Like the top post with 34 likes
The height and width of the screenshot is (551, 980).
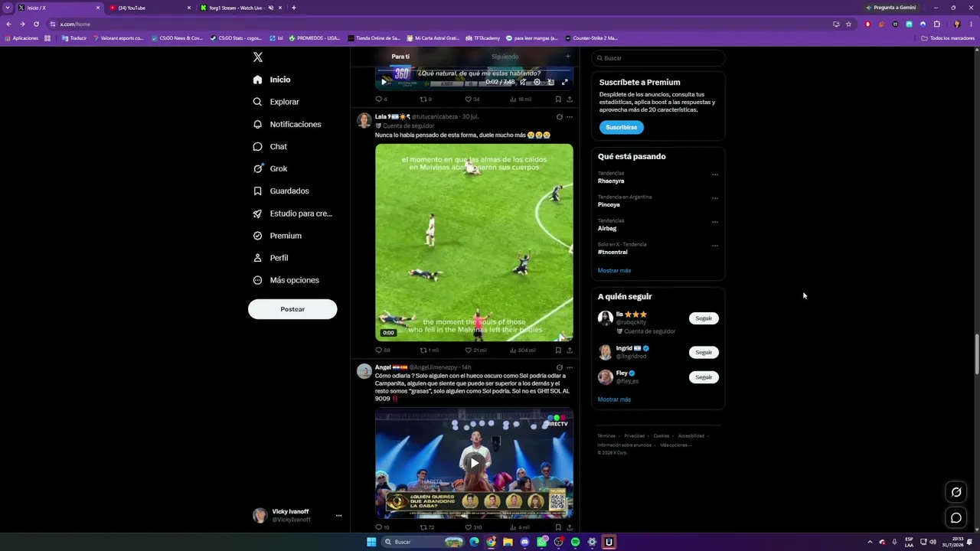472,99
